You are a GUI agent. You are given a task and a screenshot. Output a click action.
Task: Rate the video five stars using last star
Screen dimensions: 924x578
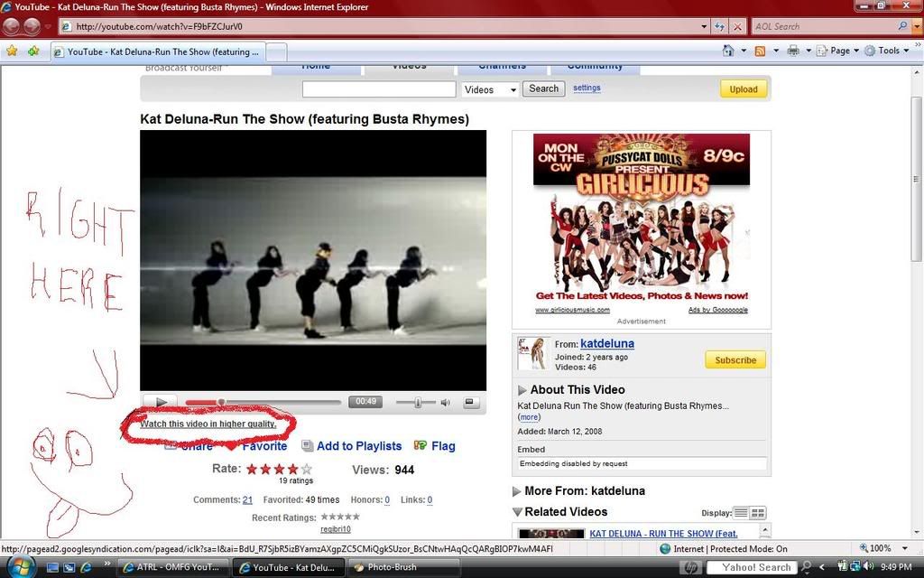click(x=307, y=470)
